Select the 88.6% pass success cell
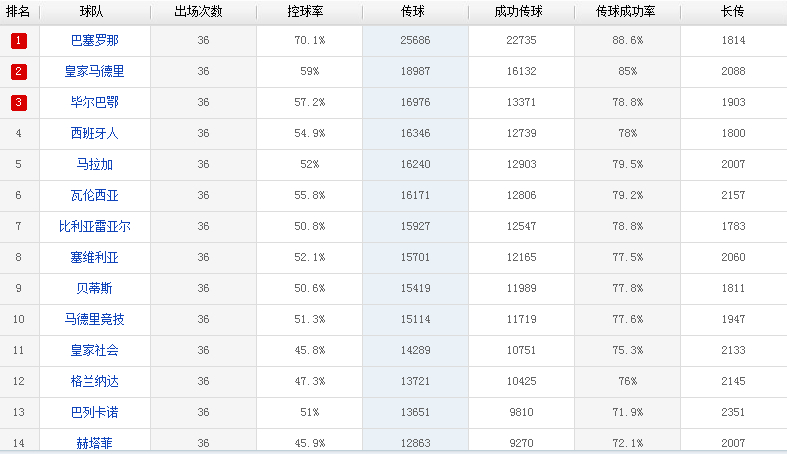 tap(627, 41)
